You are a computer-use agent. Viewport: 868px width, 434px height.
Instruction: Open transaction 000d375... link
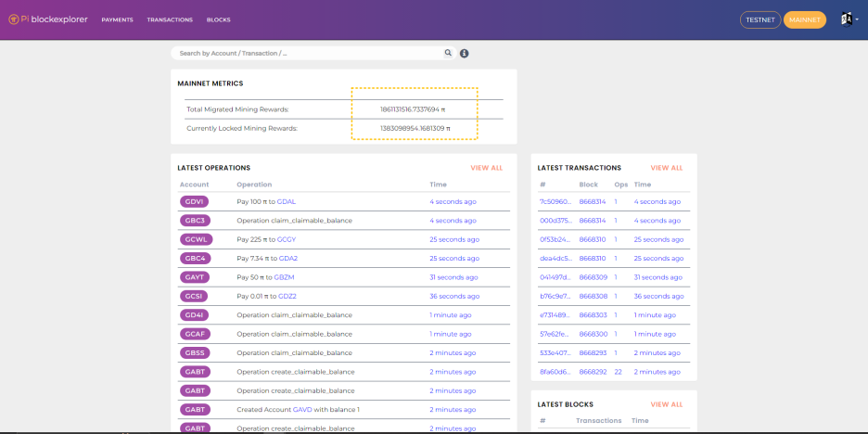[x=555, y=221]
